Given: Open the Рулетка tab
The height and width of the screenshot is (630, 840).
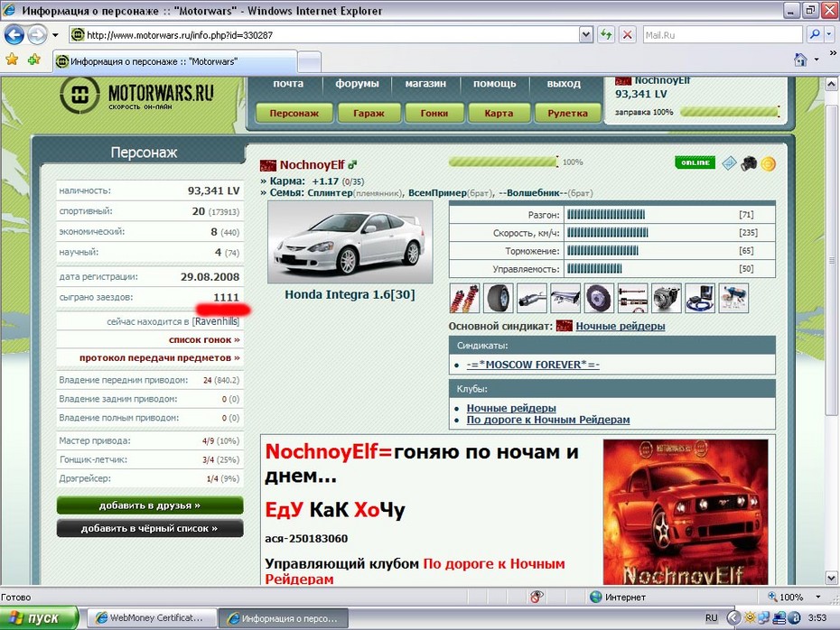Looking at the screenshot, I should click(x=567, y=113).
